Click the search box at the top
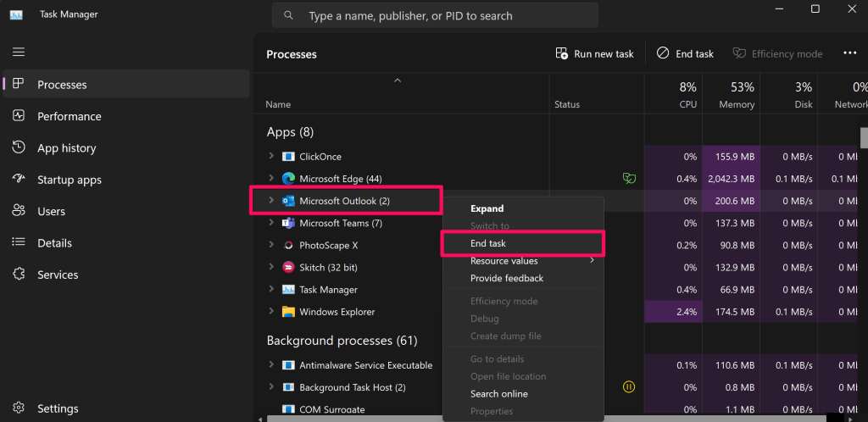868x422 pixels. pos(435,15)
